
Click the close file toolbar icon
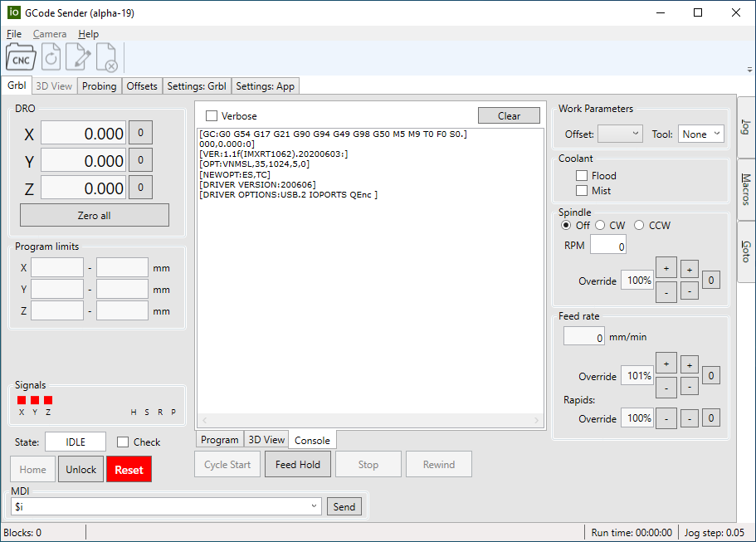coord(107,58)
